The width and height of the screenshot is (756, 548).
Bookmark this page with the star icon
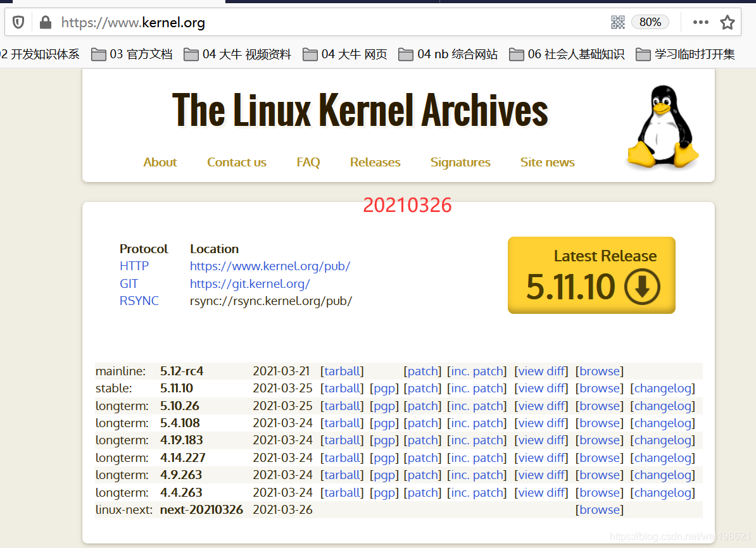tap(727, 22)
